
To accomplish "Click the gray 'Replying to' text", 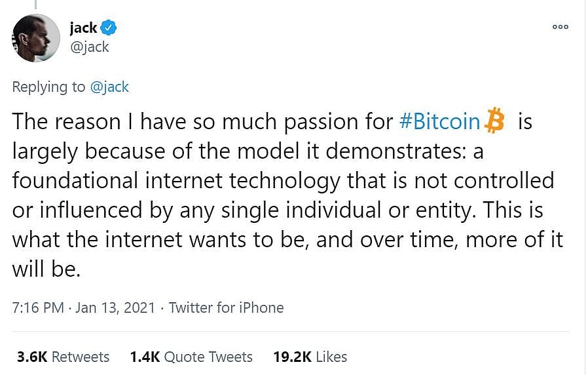I will tap(48, 87).
